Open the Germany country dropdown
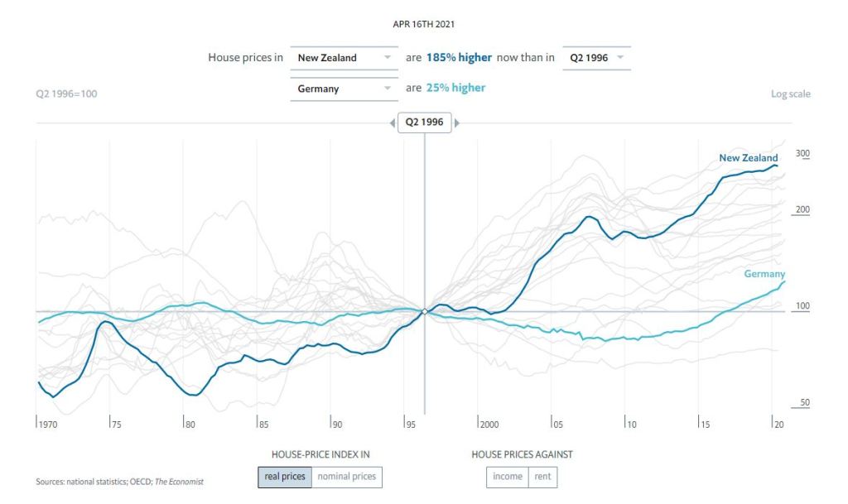 coord(344,89)
